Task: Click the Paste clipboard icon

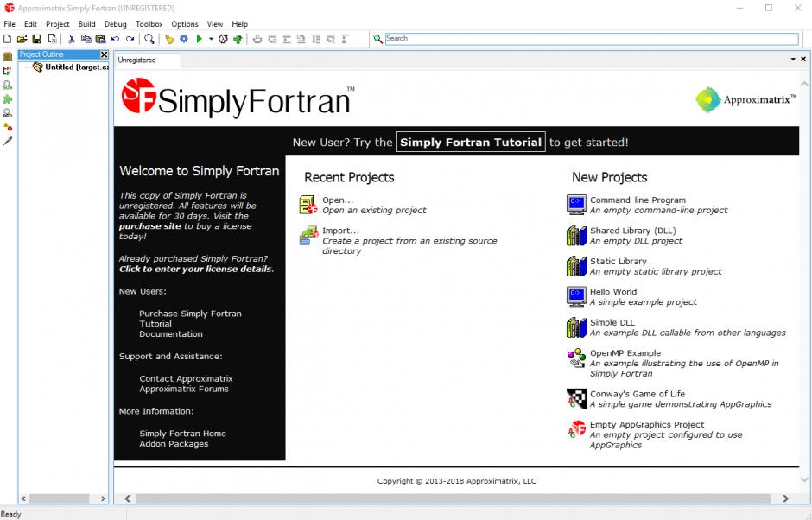Action: pos(100,39)
